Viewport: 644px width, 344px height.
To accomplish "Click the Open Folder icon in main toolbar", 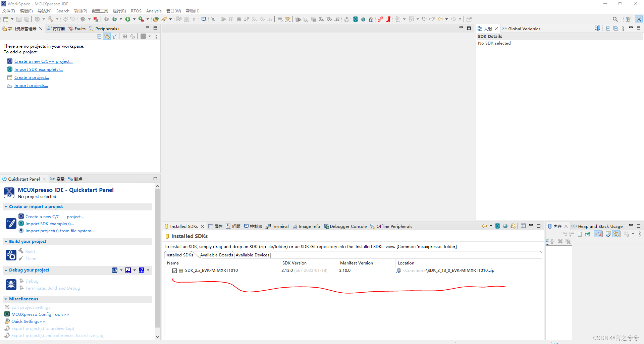I will [156, 19].
